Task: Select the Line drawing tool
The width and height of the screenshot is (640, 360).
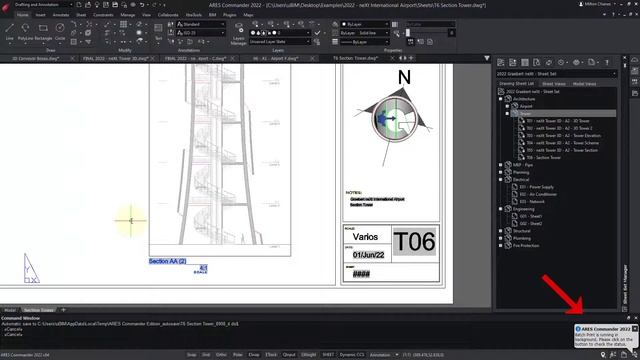Action: 9,31
